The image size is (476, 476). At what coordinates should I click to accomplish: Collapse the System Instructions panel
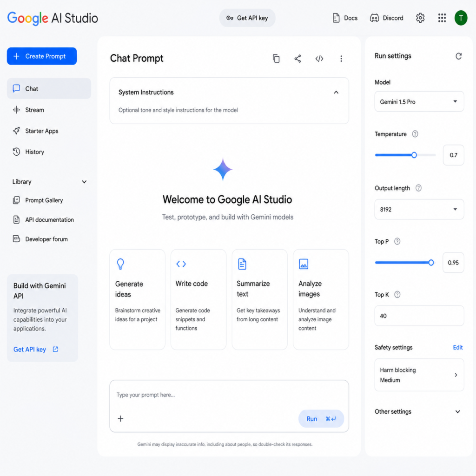[x=336, y=93]
